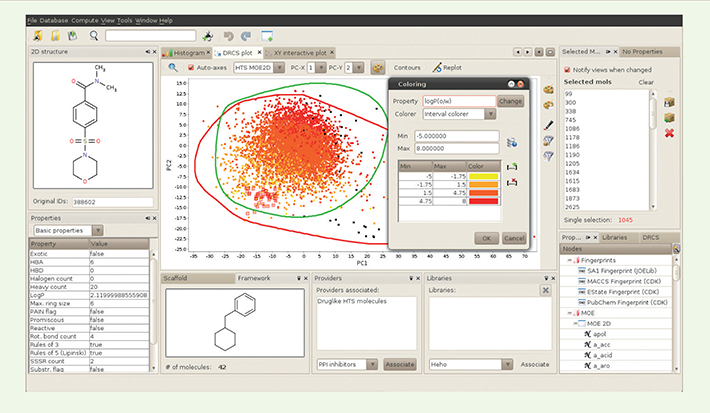Click the Min value input field showing -5.000000
Viewport: 710px width, 413px height.
pos(457,136)
